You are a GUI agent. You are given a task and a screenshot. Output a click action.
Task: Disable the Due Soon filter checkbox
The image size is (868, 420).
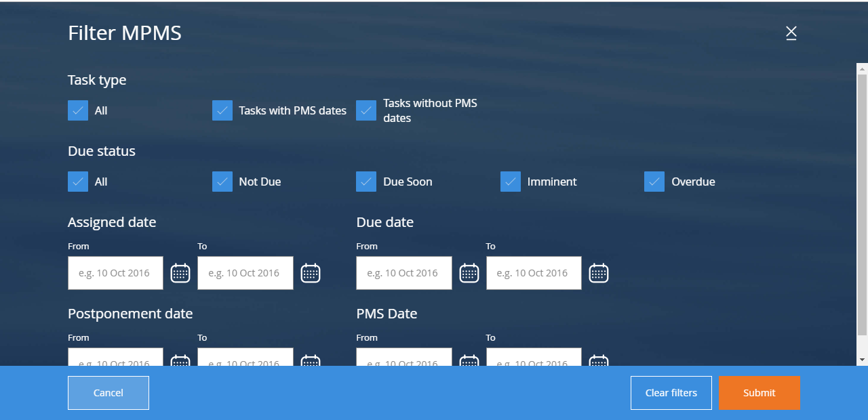coord(366,182)
